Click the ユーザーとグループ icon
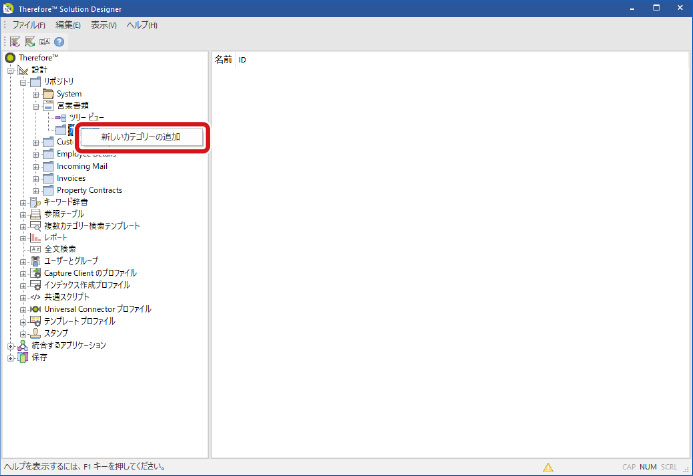Screen dimensions: 693x476 point(35,261)
